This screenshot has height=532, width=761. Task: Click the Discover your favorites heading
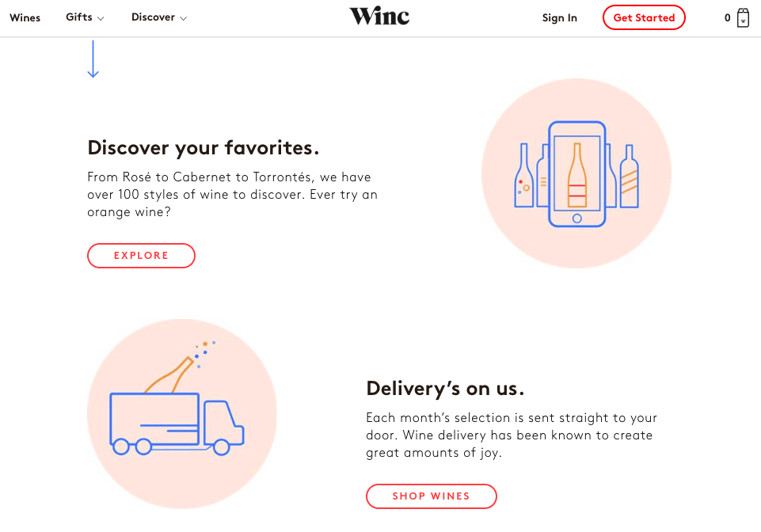click(204, 147)
